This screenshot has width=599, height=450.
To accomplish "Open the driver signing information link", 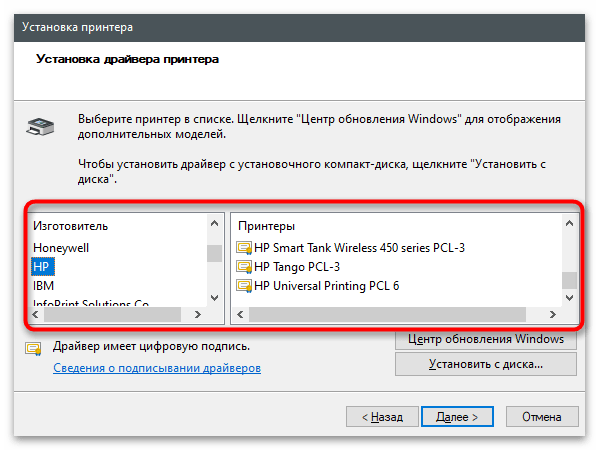I will (157, 368).
